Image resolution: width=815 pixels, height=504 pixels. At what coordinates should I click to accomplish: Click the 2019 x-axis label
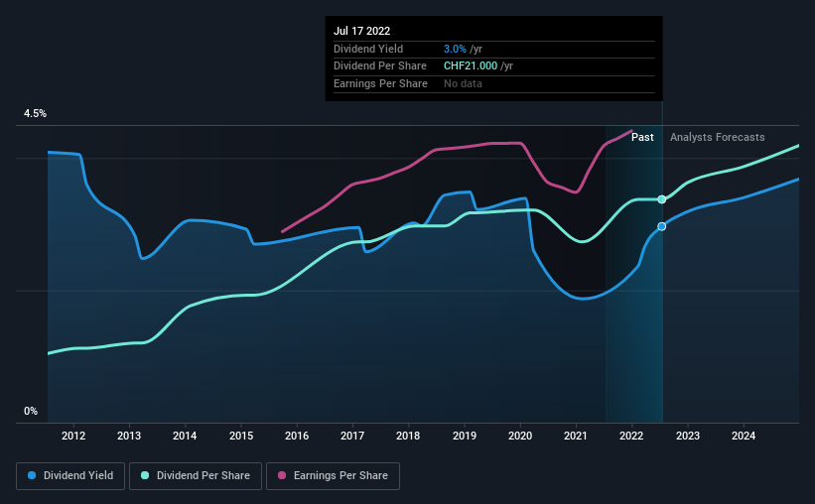coord(465,436)
